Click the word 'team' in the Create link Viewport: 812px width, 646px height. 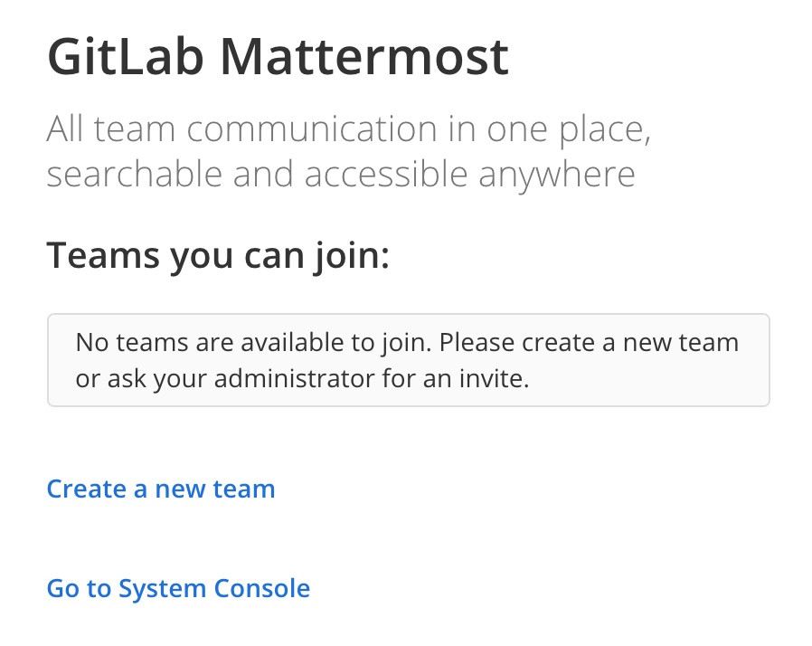tap(244, 489)
